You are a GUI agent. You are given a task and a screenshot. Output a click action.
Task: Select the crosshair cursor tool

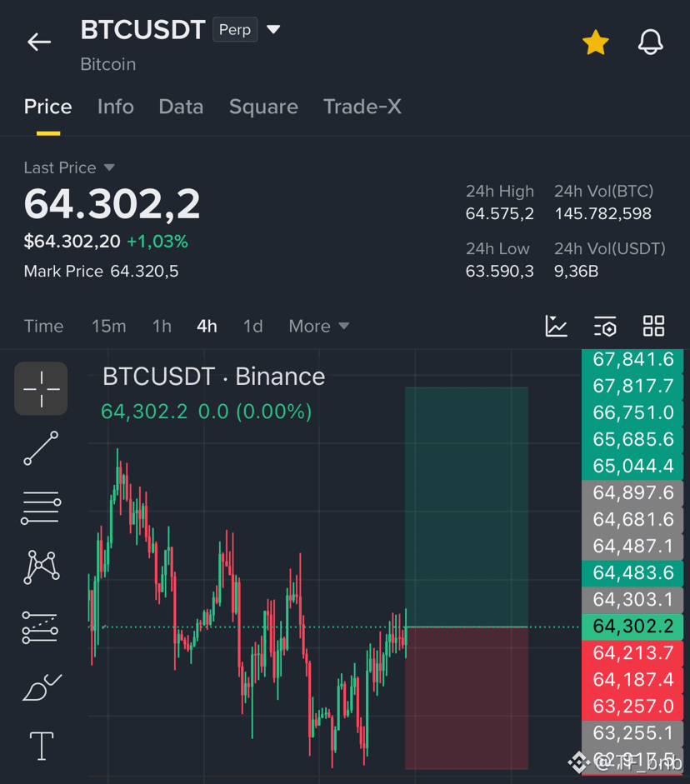click(x=41, y=388)
